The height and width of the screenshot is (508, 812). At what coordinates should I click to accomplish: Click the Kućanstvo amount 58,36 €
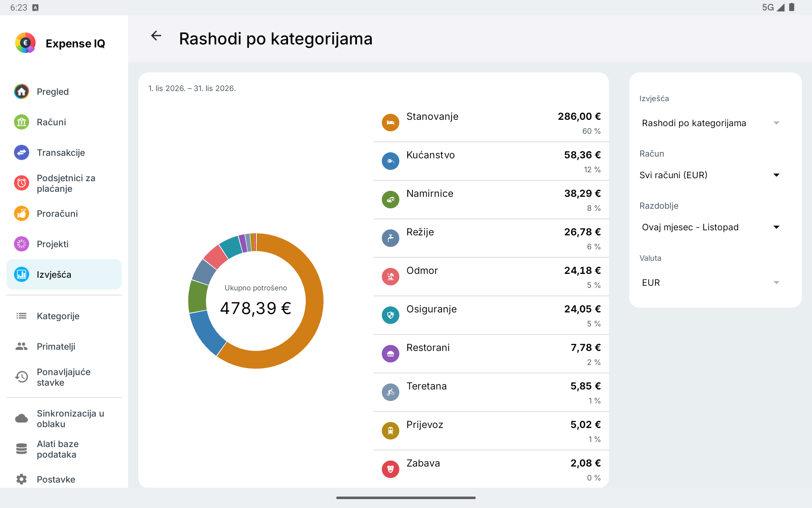tap(582, 155)
